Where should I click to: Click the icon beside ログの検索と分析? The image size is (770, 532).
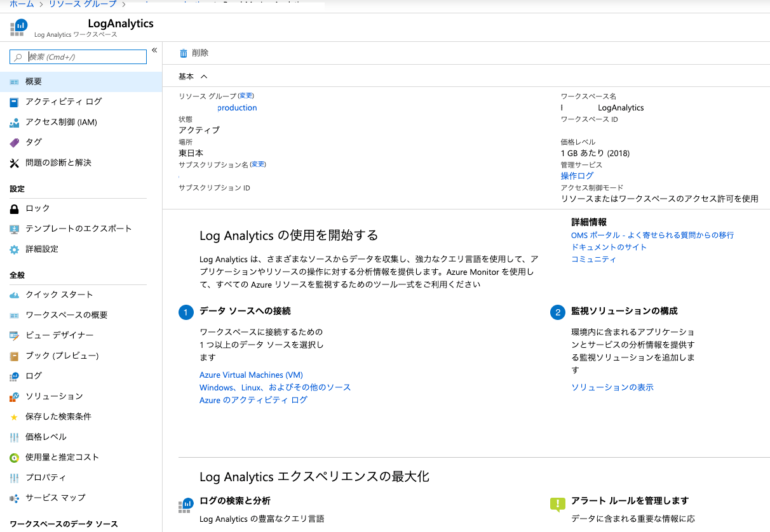tap(186, 505)
